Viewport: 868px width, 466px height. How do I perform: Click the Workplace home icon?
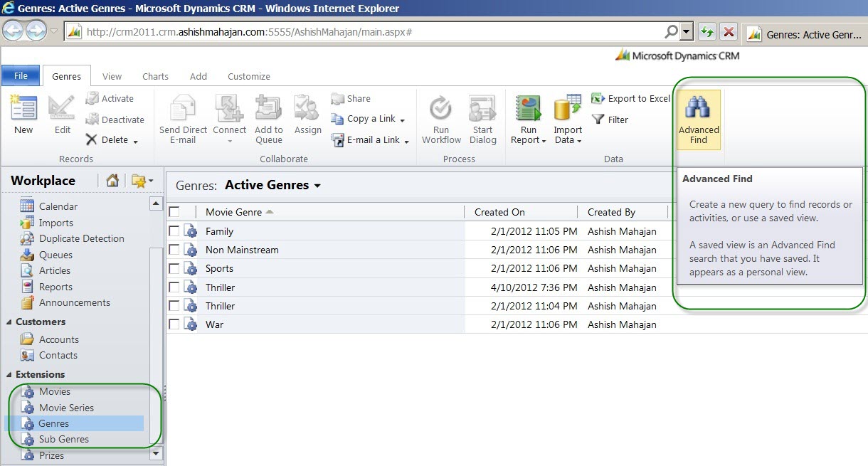[112, 181]
